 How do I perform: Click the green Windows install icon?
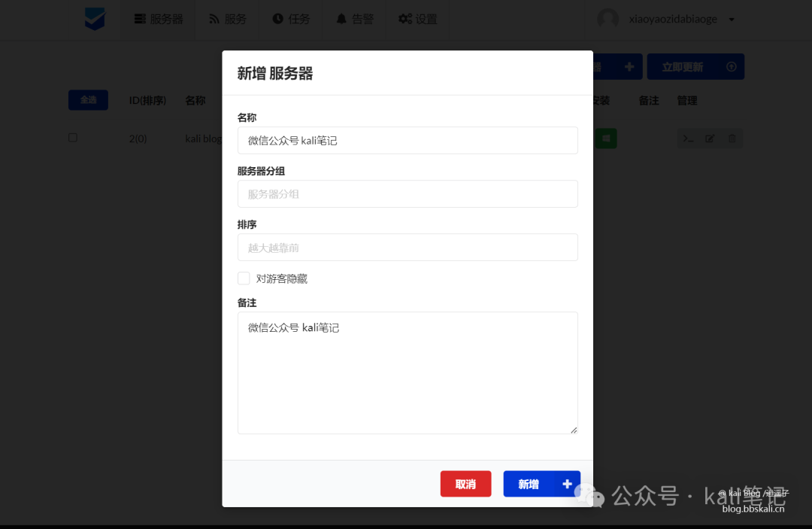(606, 138)
